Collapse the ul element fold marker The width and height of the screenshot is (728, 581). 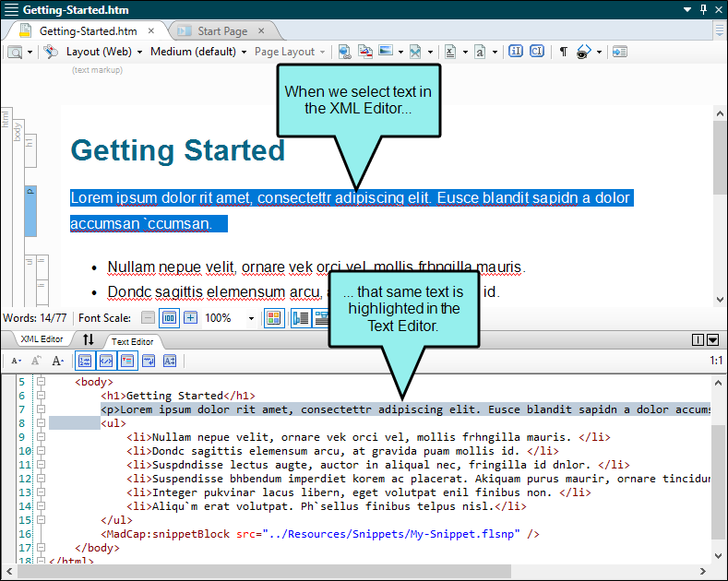[40, 423]
